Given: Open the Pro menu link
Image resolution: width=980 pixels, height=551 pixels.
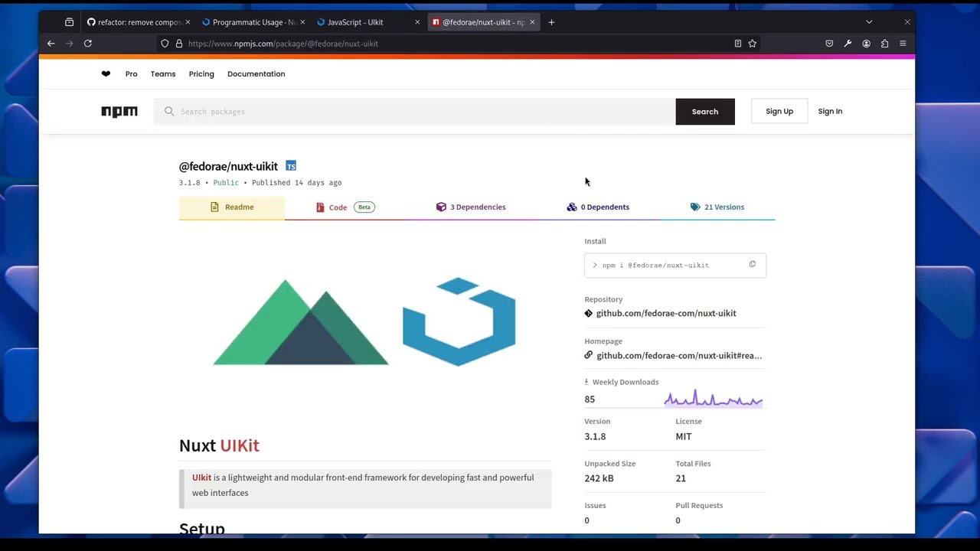Looking at the screenshot, I should click(x=132, y=74).
